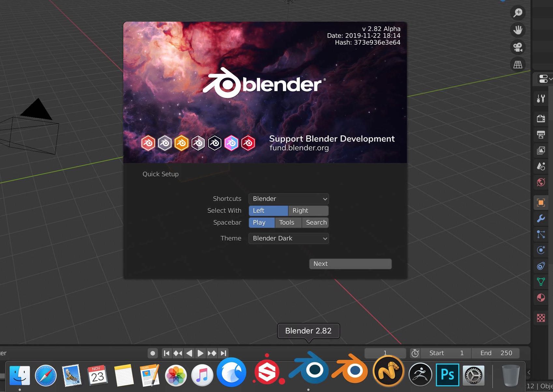553x392 pixels.
Task: Click the first red supporter badge
Action: 148,143
